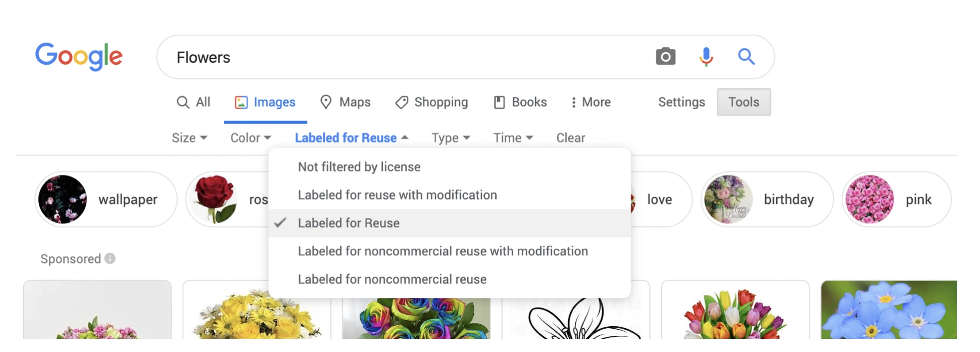The width and height of the screenshot is (980, 352).
Task: Open the Books tab
Action: click(x=520, y=102)
